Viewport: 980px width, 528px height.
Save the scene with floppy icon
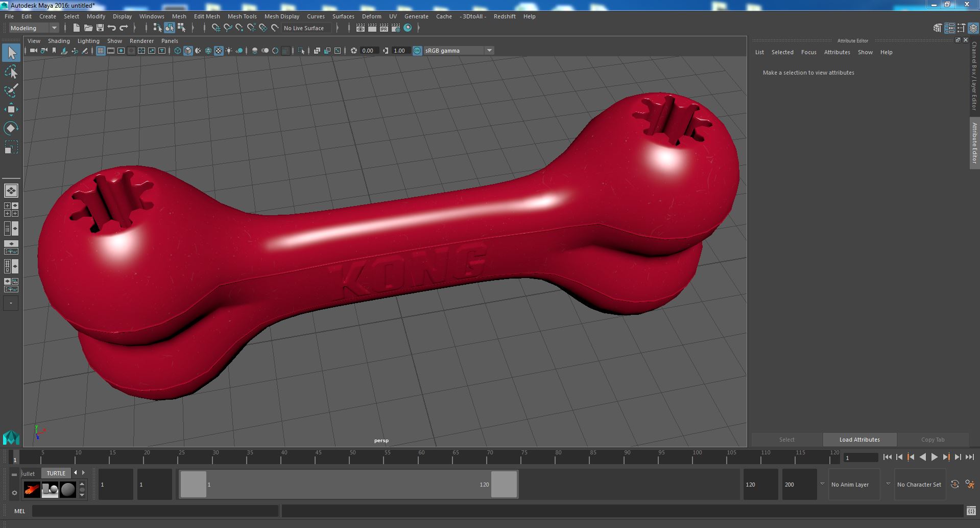tap(100, 28)
